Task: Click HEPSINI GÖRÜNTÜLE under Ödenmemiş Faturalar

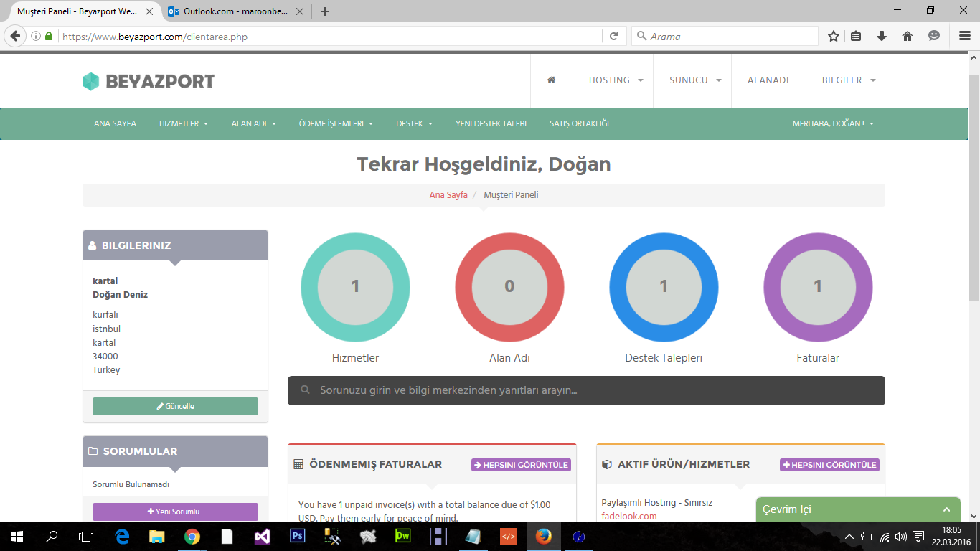Action: tap(521, 465)
